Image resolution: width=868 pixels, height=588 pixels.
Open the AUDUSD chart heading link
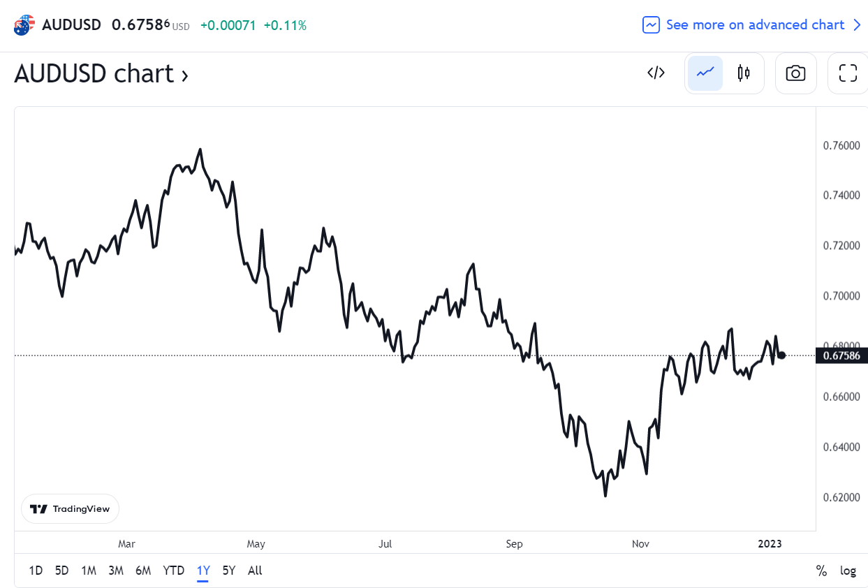click(x=101, y=73)
